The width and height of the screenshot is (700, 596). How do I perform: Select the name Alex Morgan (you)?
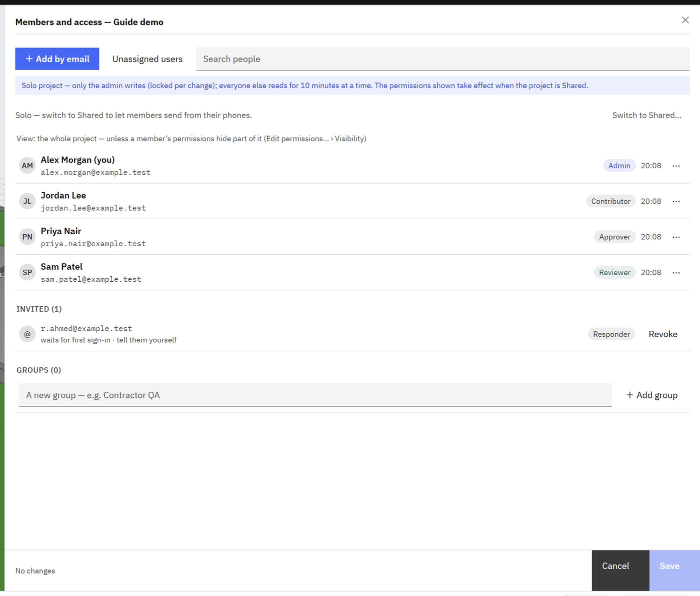point(77,160)
